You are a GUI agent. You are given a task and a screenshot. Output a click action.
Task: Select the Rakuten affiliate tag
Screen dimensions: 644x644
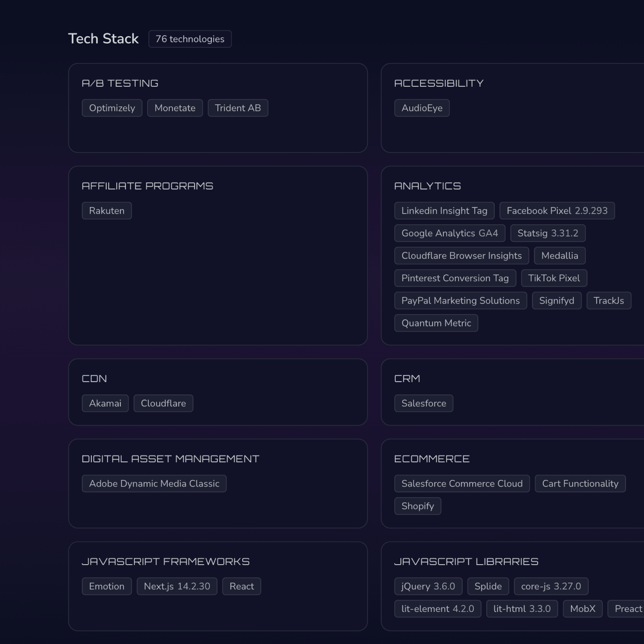(x=107, y=211)
